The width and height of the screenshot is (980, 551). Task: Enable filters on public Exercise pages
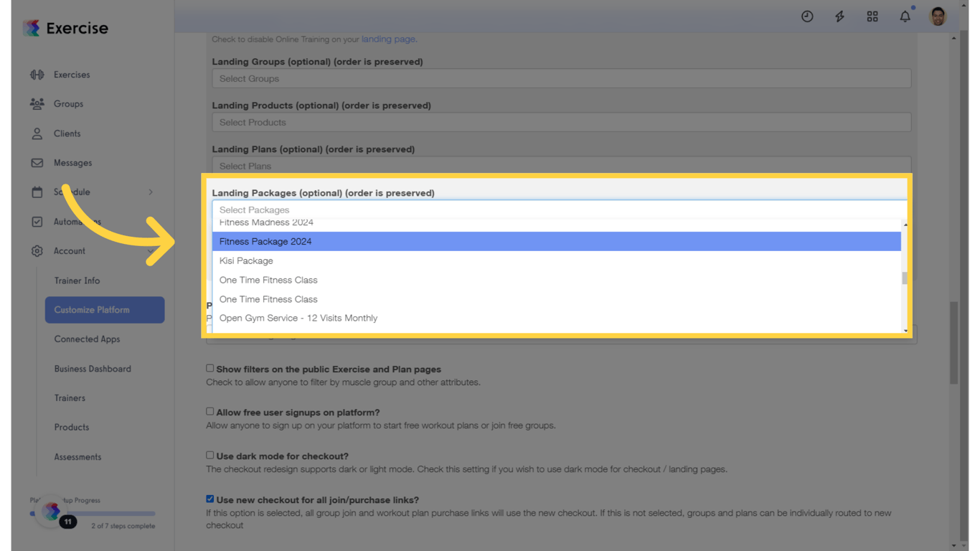point(210,369)
